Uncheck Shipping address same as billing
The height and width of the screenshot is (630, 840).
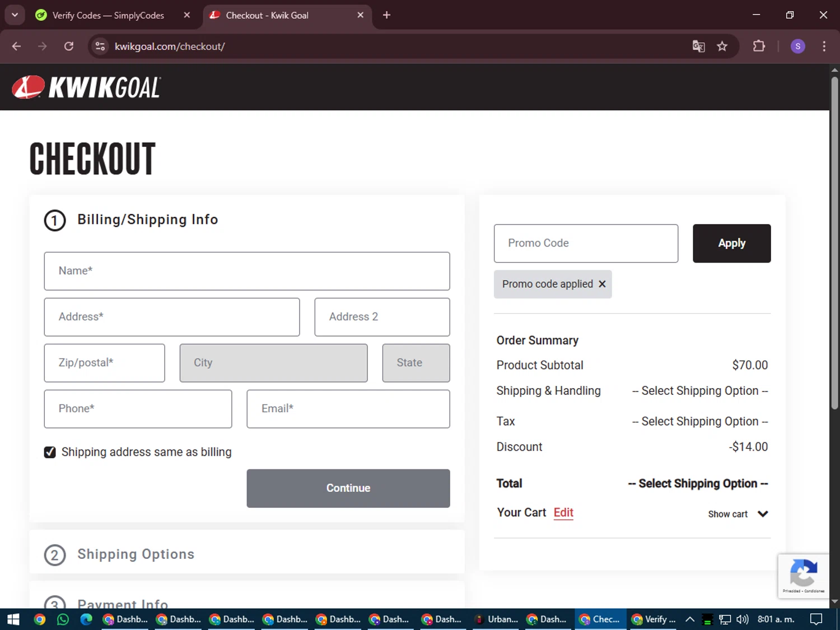[x=50, y=452]
